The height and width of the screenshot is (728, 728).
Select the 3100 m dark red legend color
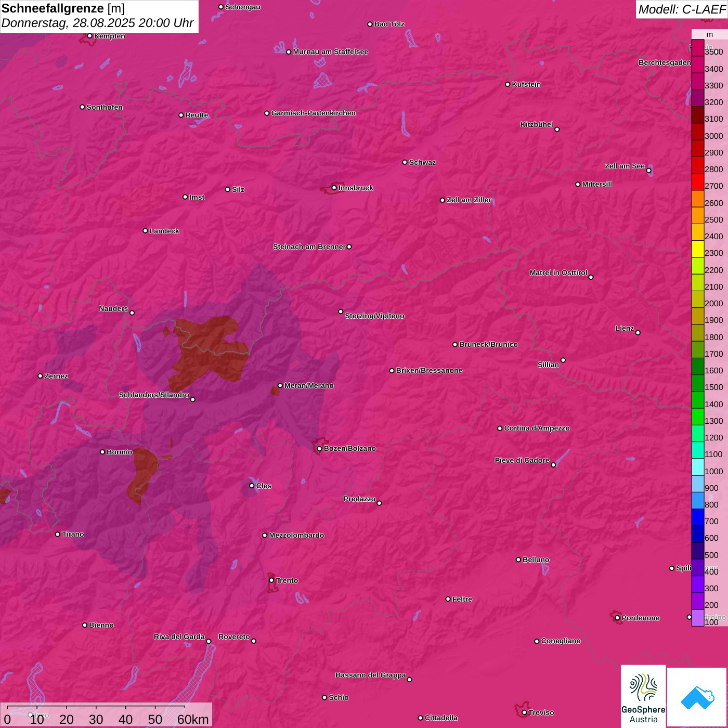(x=697, y=115)
